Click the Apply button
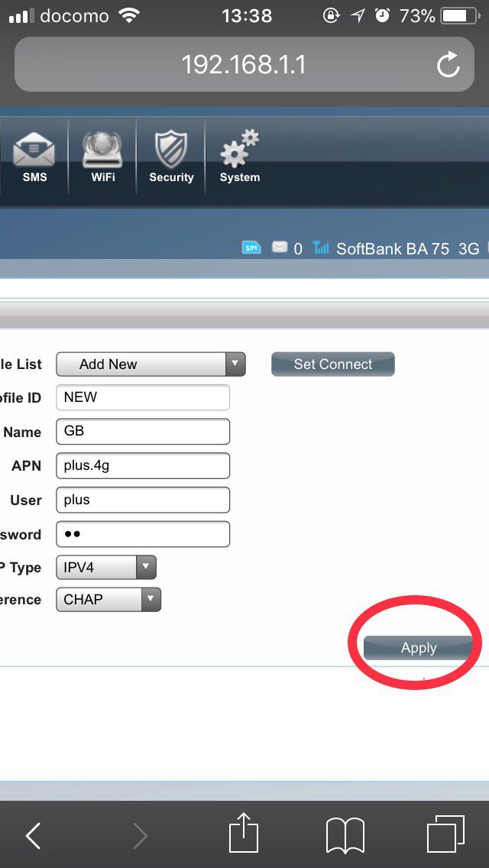 click(x=418, y=648)
